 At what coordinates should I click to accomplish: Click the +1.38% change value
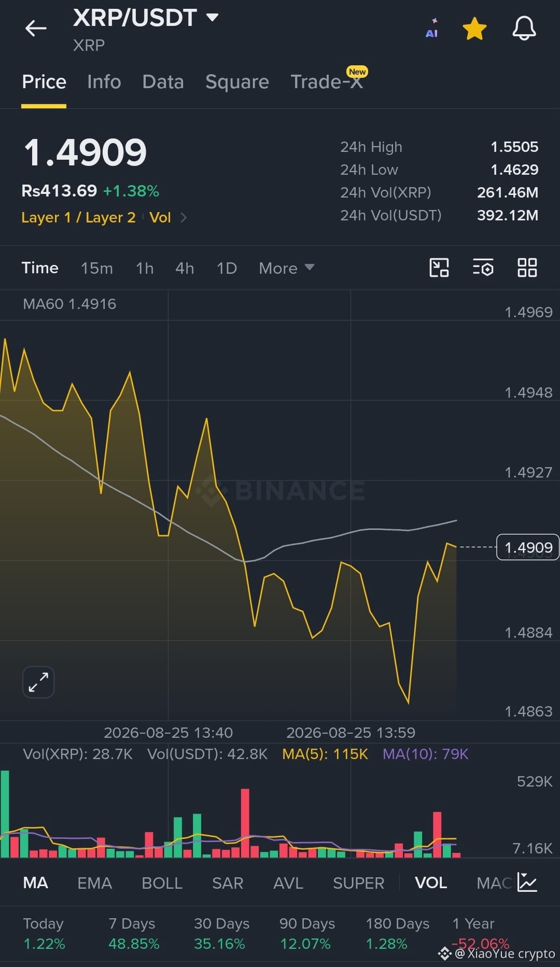pos(131,191)
